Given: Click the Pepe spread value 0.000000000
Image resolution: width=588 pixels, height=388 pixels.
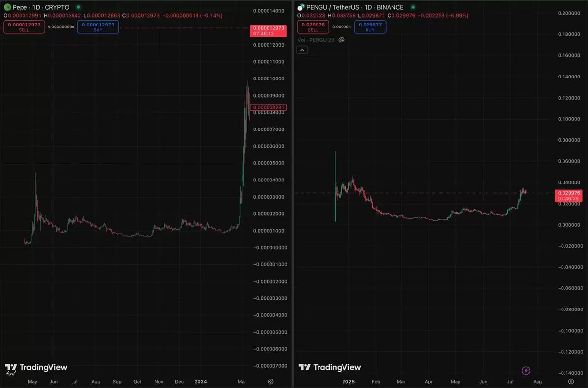Looking at the screenshot, I should coord(61,27).
